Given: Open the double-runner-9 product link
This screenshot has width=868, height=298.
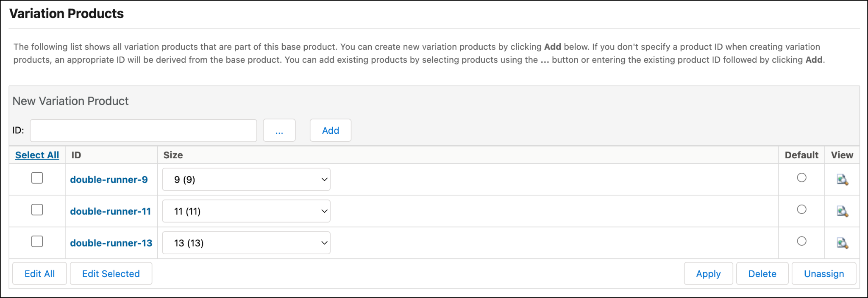Looking at the screenshot, I should (x=109, y=180).
